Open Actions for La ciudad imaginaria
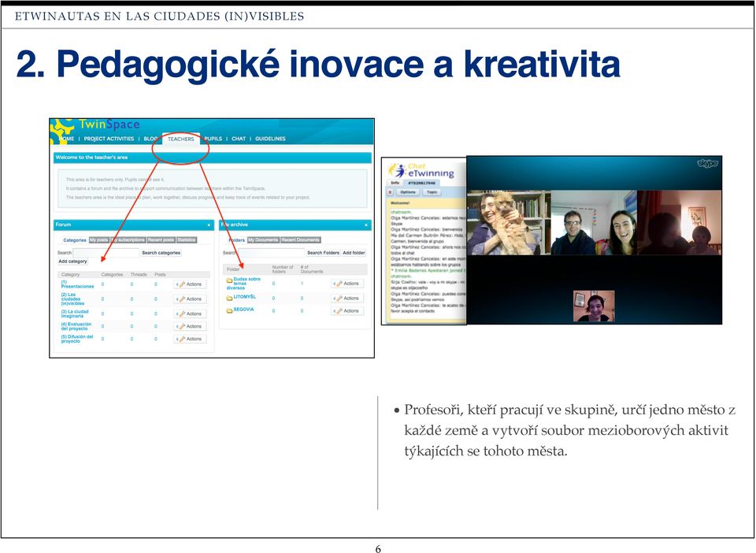The height and width of the screenshot is (553, 756). click(190, 314)
